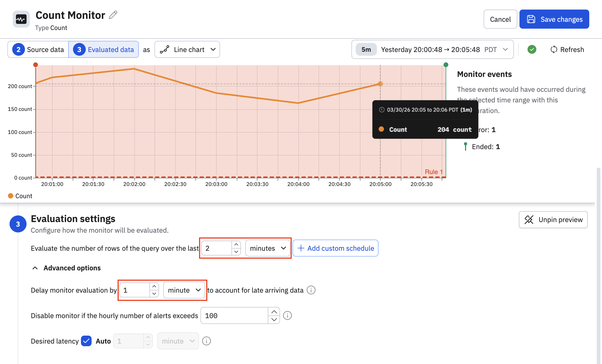This screenshot has width=602, height=364.
Task: Click Add custom schedule
Action: click(336, 248)
